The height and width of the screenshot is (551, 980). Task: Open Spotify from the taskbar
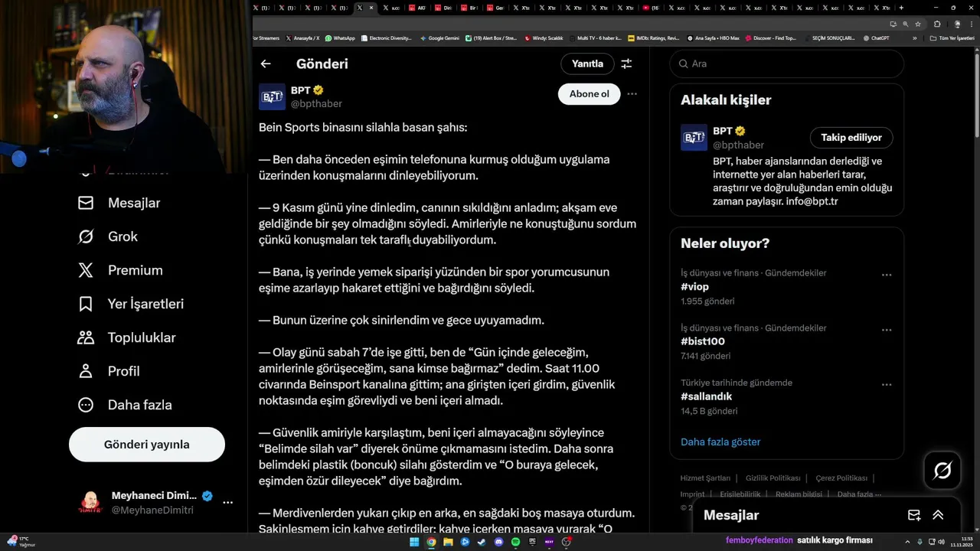(x=515, y=542)
